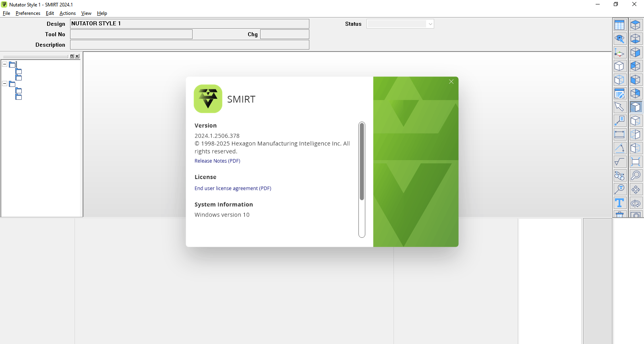Click the large blue T text tool
This screenshot has height=344, width=644.
(619, 203)
